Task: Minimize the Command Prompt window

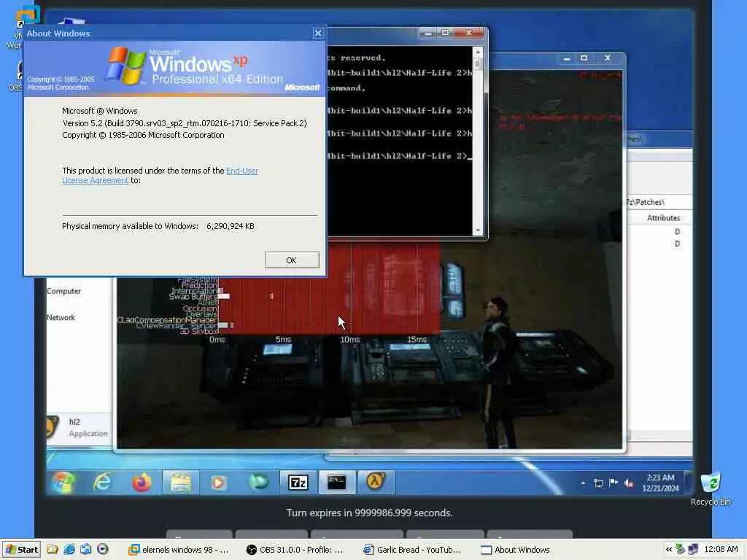Action: [427, 33]
